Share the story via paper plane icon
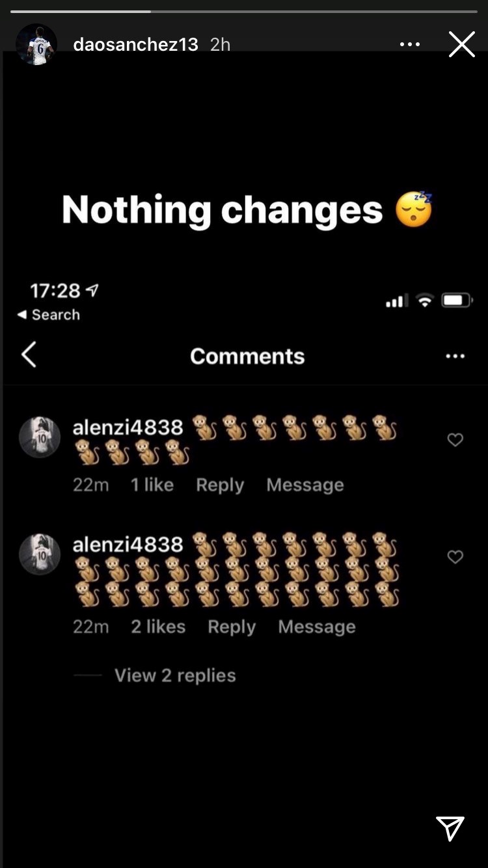The width and height of the screenshot is (488, 868). (x=450, y=828)
